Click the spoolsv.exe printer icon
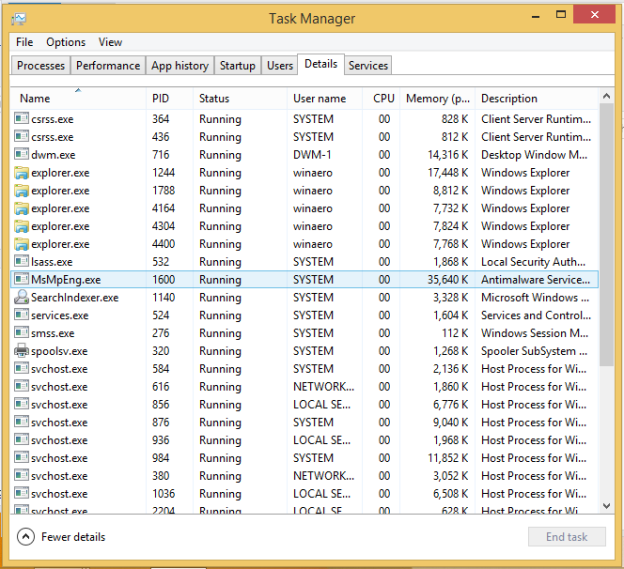 pyautogui.click(x=21, y=350)
